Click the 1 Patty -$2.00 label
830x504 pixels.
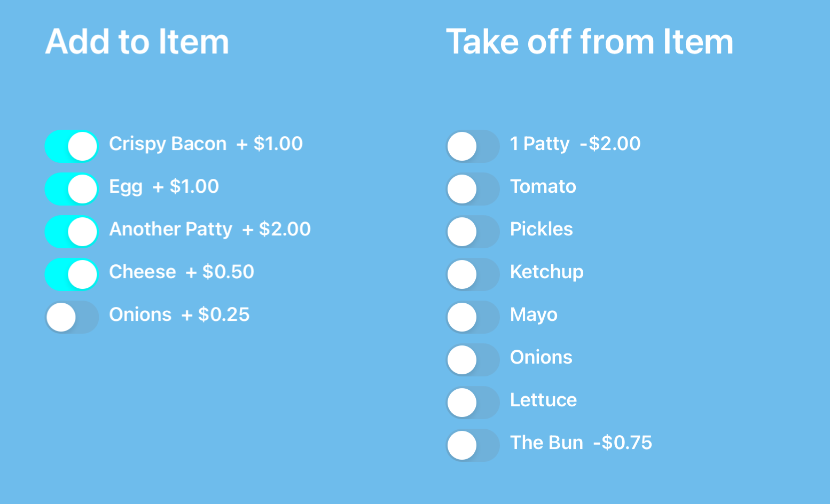tap(575, 144)
